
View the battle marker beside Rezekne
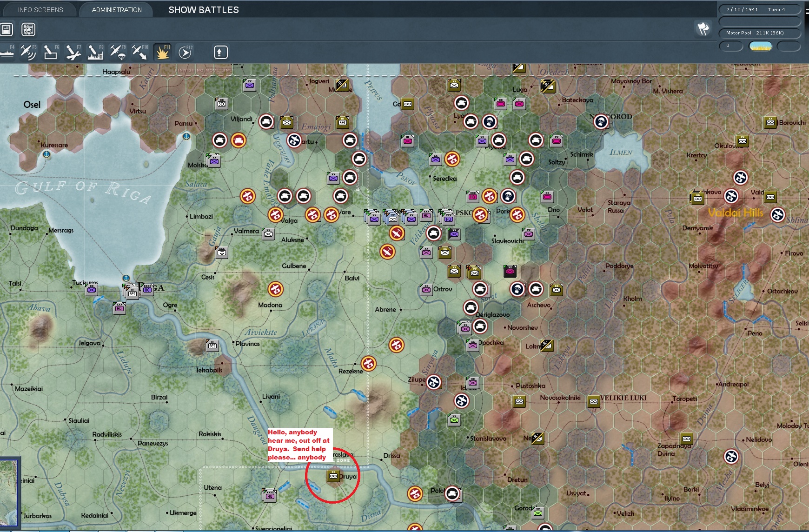(369, 363)
